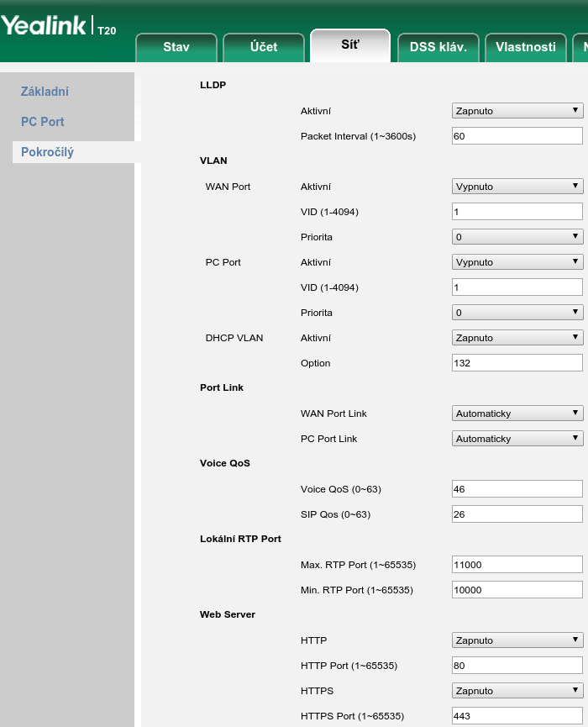The image size is (588, 727).
Task: Click the Packet Interval input field
Action: tap(517, 136)
